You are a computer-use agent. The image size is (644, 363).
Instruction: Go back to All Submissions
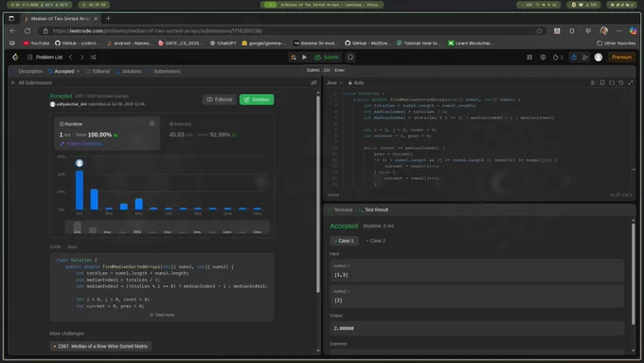tap(31, 82)
